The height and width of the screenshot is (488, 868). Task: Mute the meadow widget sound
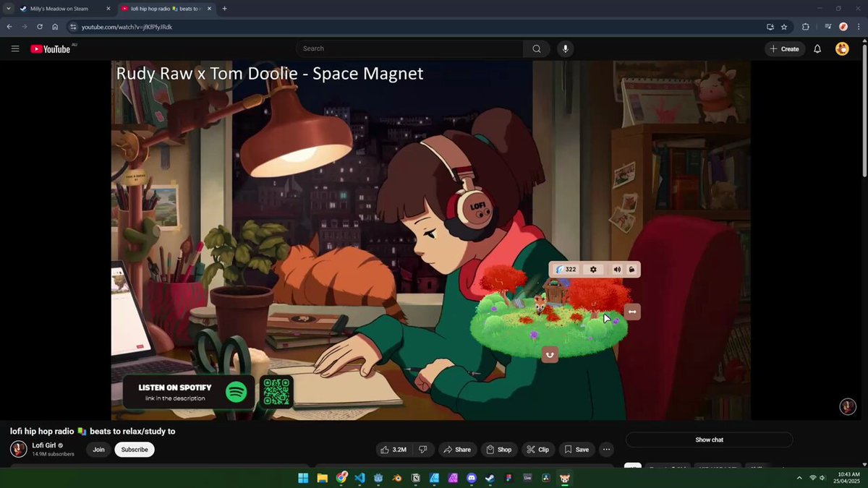click(617, 270)
